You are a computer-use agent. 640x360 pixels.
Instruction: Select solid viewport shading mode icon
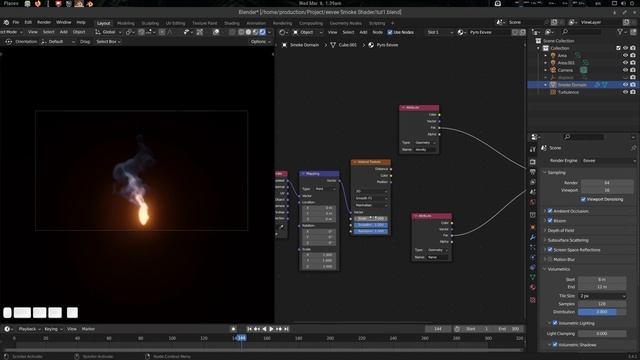(248, 32)
